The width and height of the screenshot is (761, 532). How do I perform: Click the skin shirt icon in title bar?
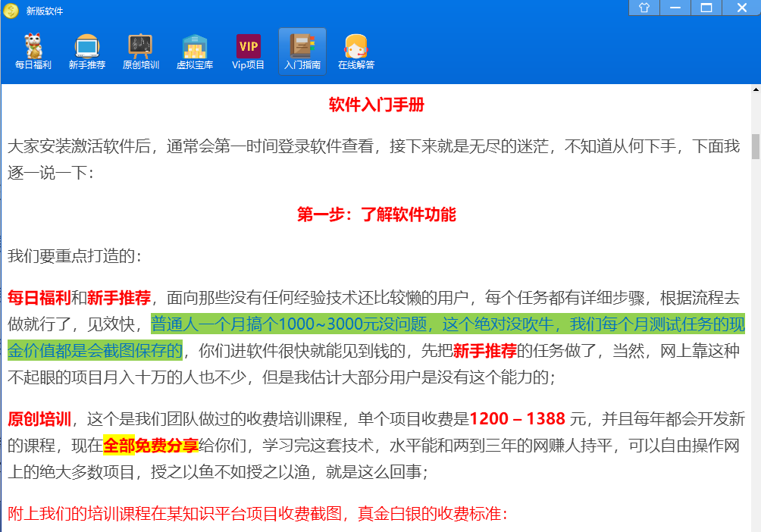[644, 8]
